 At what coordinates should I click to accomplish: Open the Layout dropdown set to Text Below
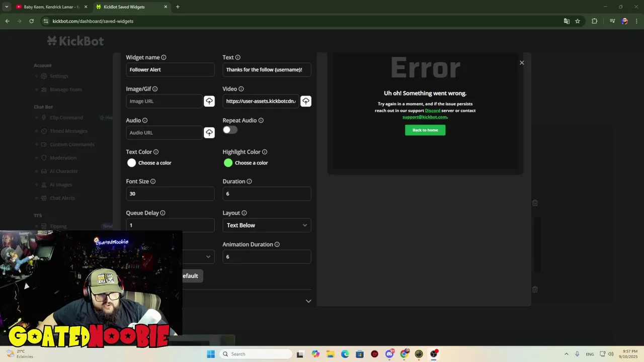267,225
